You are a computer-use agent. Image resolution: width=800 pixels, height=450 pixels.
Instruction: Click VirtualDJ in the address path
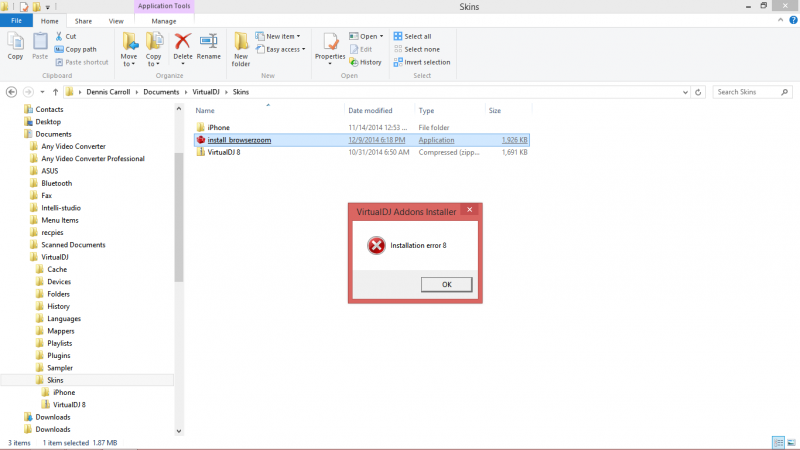click(x=206, y=92)
